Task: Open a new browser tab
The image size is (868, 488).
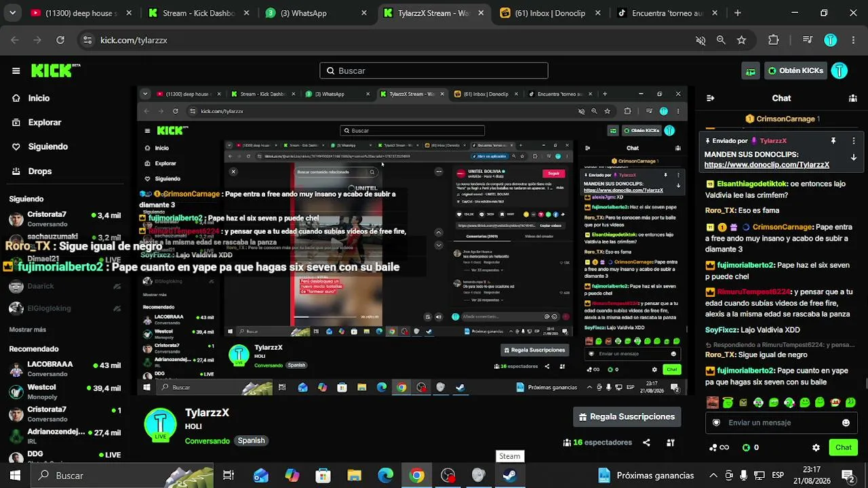Action: tap(738, 13)
